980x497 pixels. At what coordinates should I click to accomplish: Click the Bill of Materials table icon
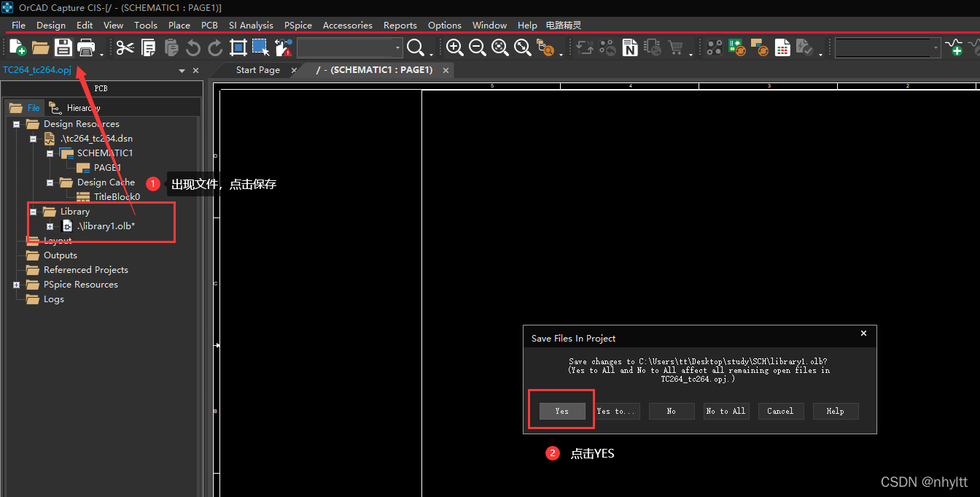782,48
